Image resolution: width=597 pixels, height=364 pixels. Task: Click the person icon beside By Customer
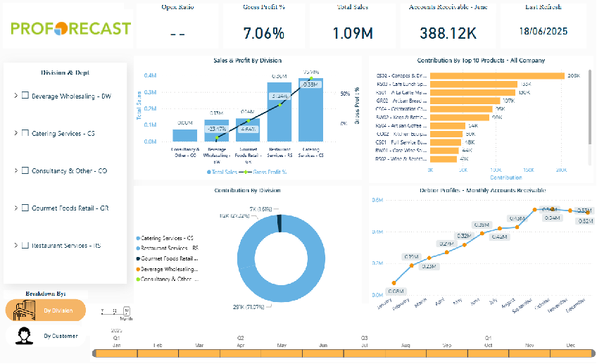coord(25,336)
